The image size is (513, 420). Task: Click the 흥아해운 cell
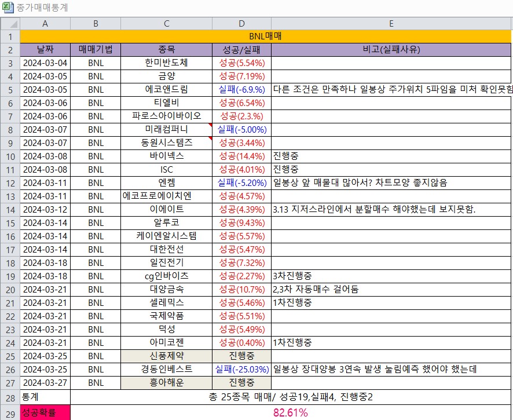pyautogui.click(x=167, y=383)
